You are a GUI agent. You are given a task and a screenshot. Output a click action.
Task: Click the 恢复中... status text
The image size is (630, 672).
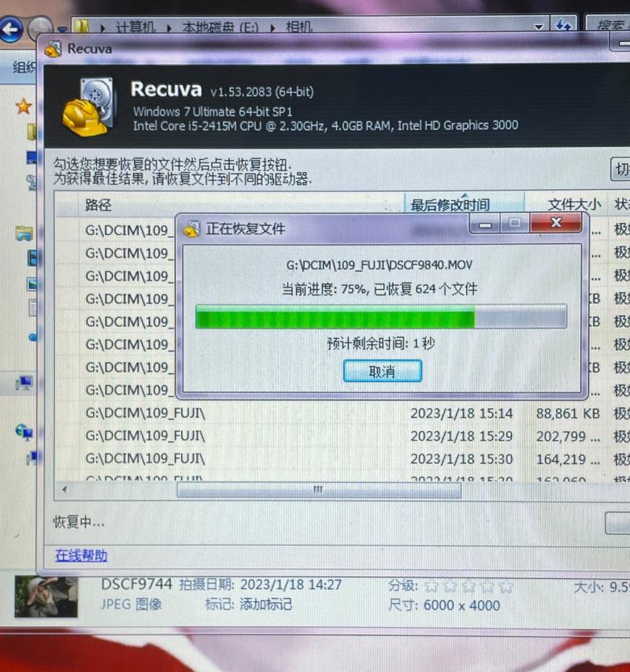coord(79,522)
